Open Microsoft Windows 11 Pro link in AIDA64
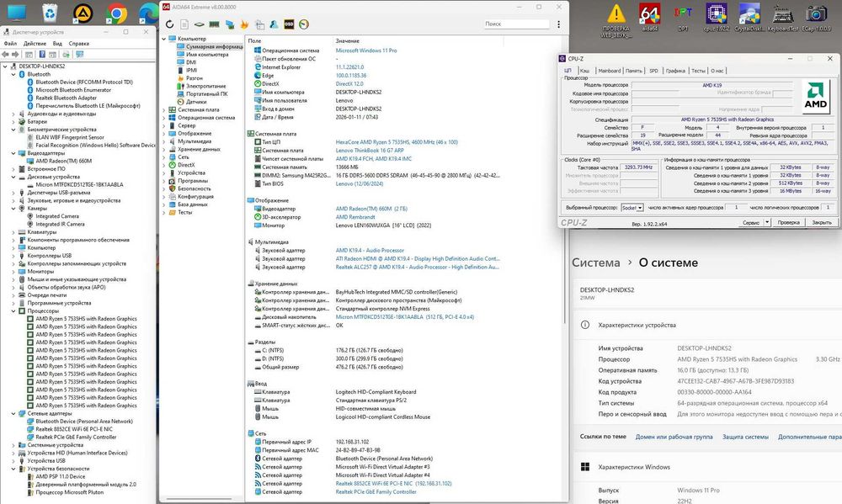842x504 pixels. coord(366,50)
